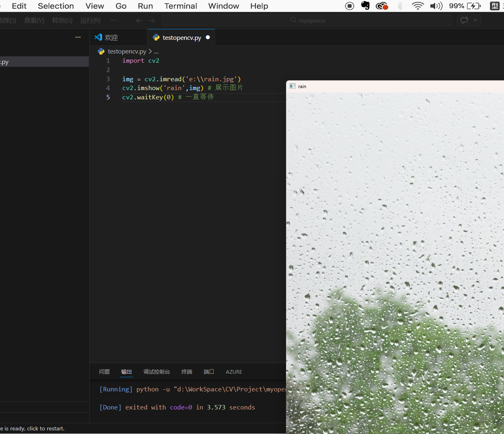This screenshot has width=504, height=434.
Task: Click the unsaved dot on testopencv.py tab
Action: [x=208, y=37]
